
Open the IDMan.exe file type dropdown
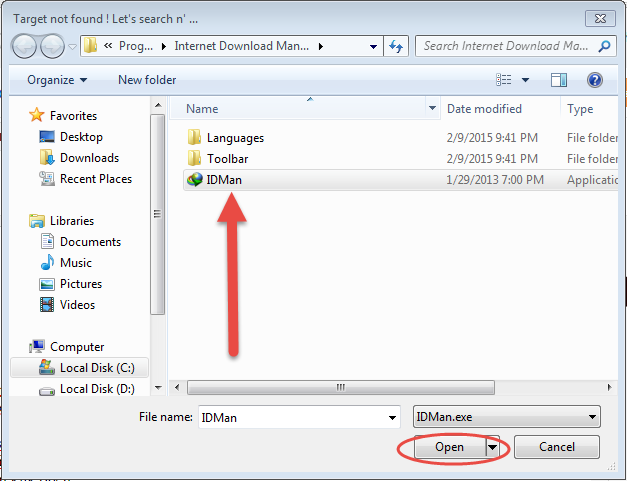click(506, 417)
